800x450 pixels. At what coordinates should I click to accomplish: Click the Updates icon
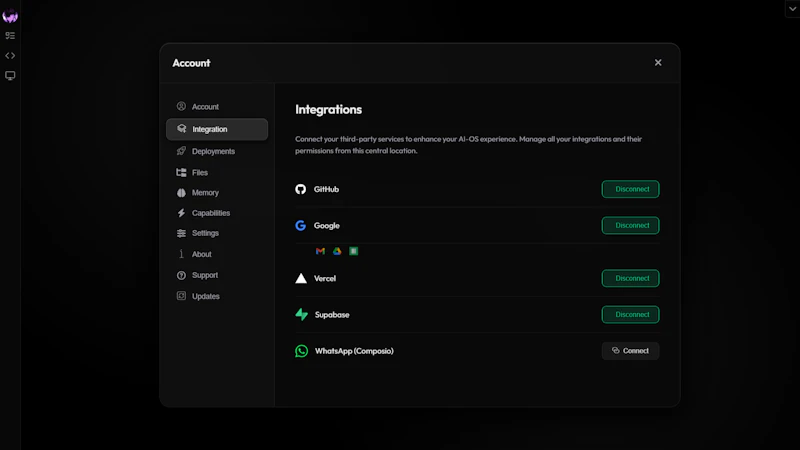click(x=181, y=296)
